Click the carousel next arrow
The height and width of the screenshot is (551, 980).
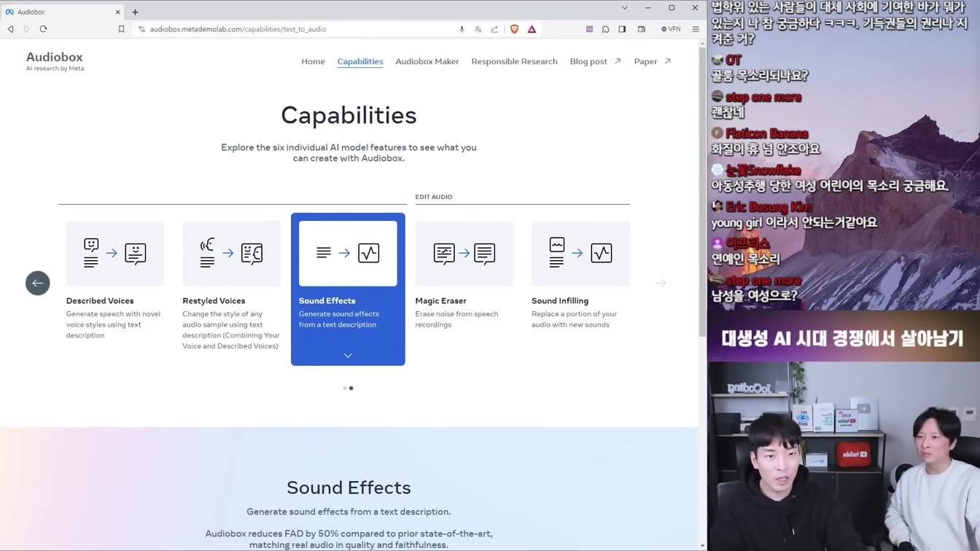661,283
